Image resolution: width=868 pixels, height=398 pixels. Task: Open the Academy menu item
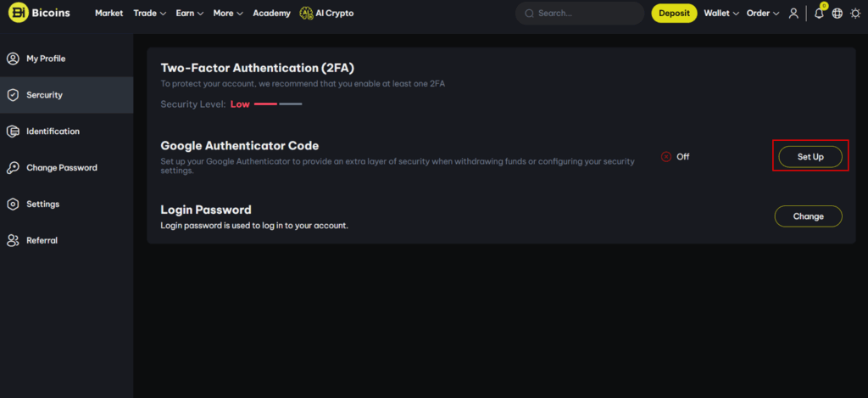272,14
